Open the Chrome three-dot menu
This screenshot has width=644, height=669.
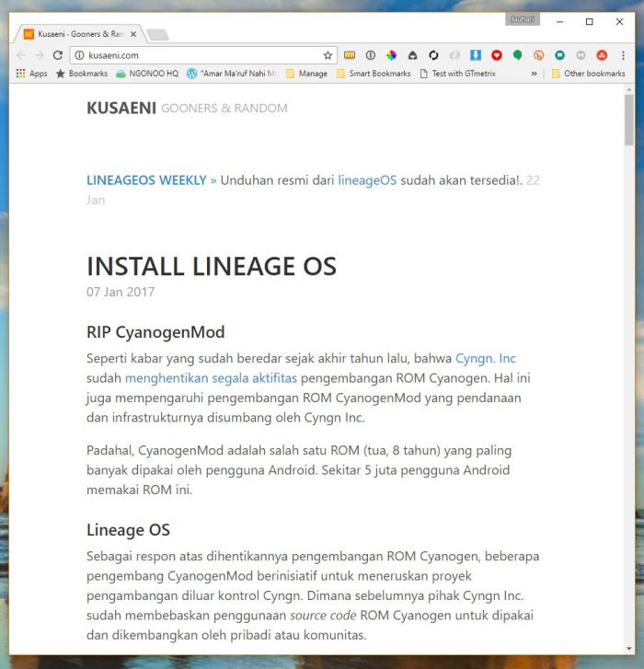[x=623, y=55]
